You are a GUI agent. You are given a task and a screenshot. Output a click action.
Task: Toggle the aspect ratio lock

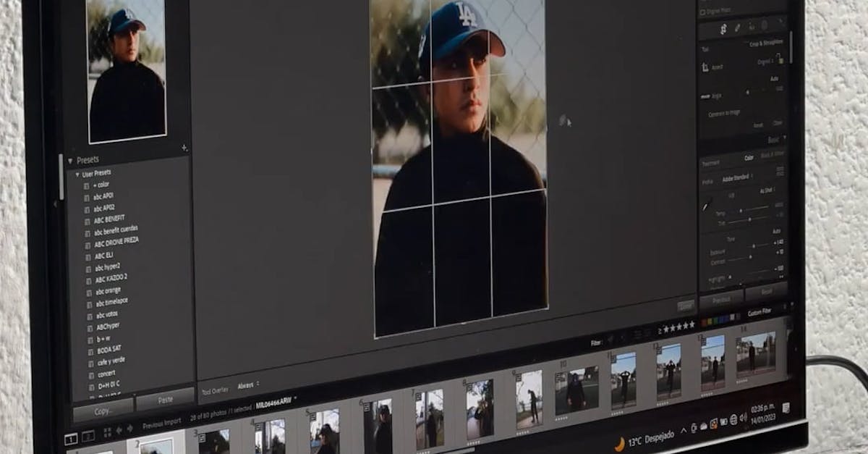tap(780, 59)
